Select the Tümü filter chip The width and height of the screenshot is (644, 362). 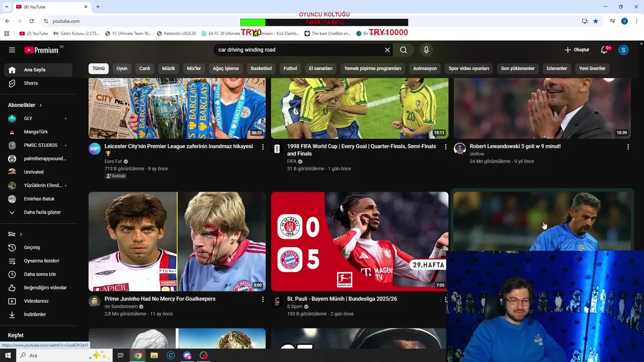(99, 68)
